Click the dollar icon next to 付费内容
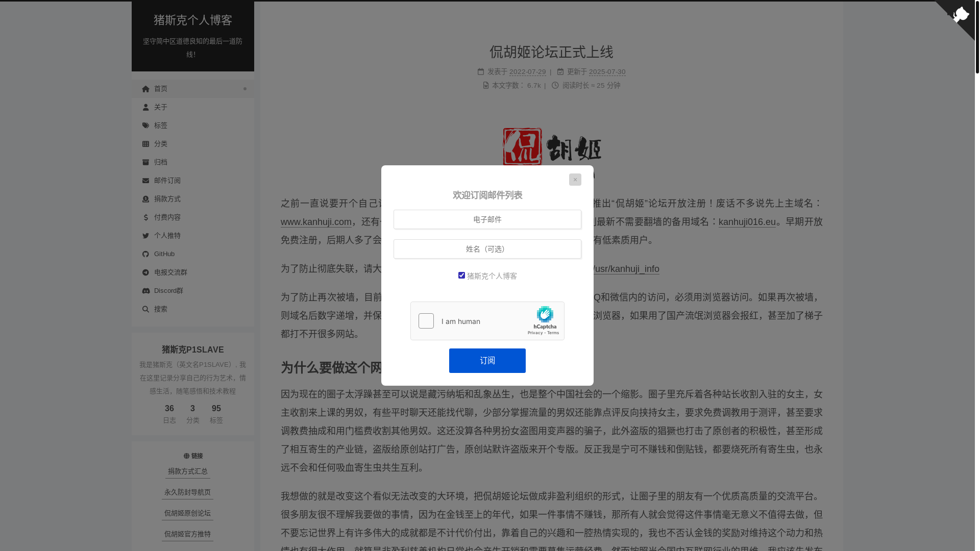The height and width of the screenshot is (551, 980). click(145, 217)
